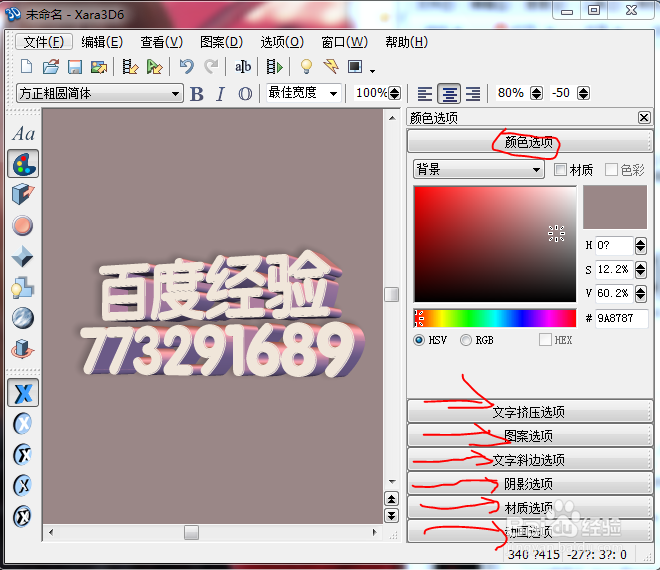Click the New document icon
The width and height of the screenshot is (660, 570).
(x=27, y=67)
